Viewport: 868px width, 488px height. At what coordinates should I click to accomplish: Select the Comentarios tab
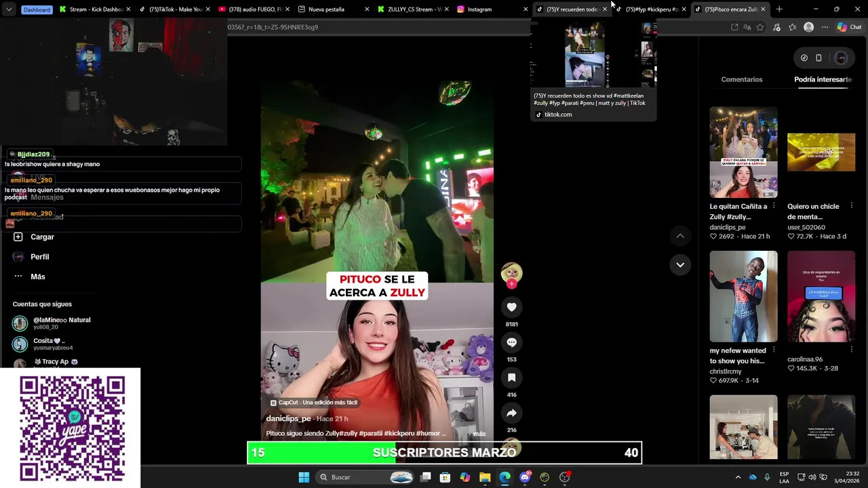click(742, 79)
